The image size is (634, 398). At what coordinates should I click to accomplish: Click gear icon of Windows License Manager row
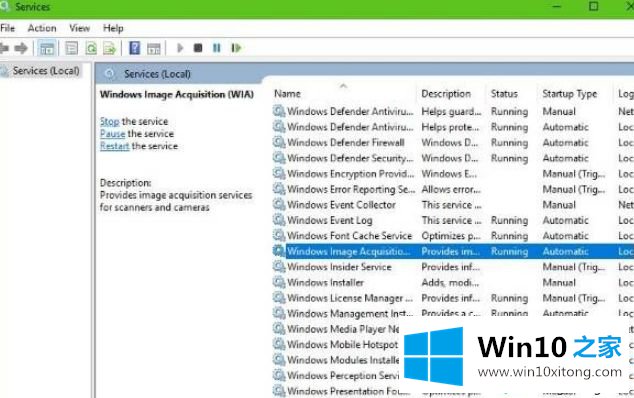point(279,298)
